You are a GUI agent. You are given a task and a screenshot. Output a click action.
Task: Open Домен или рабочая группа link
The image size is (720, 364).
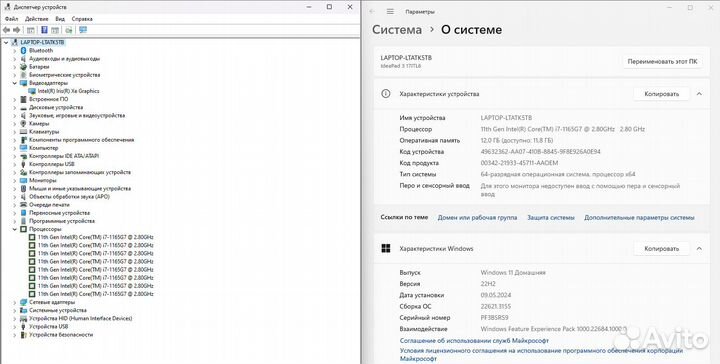point(477,218)
